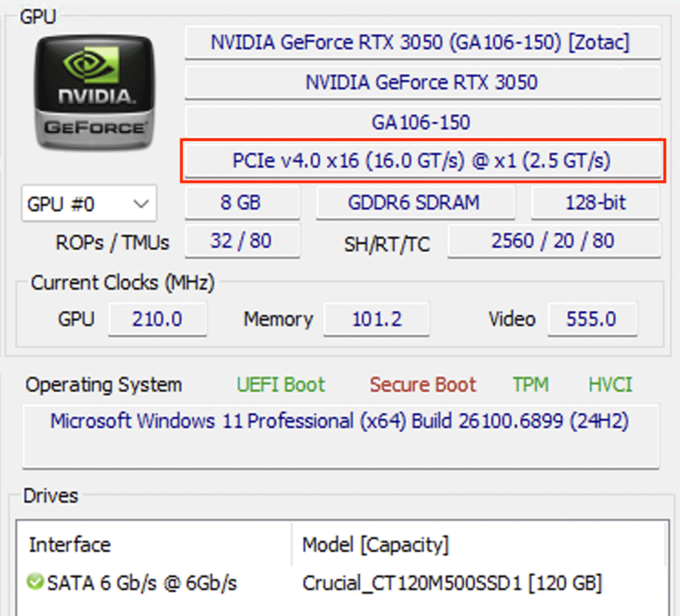Click the green SATA status check icon
Image resolution: width=680 pixels, height=616 pixels.
click(35, 582)
